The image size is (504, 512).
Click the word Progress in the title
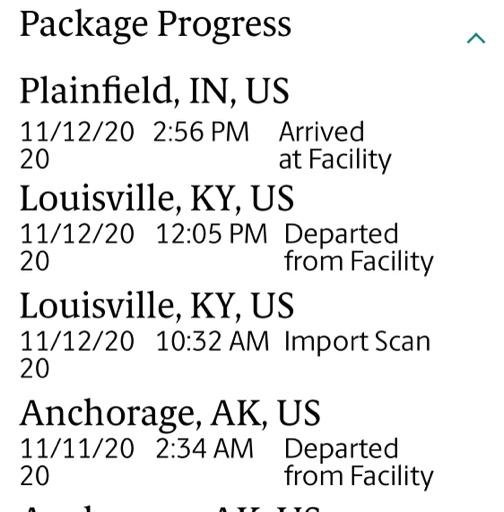coord(224,26)
